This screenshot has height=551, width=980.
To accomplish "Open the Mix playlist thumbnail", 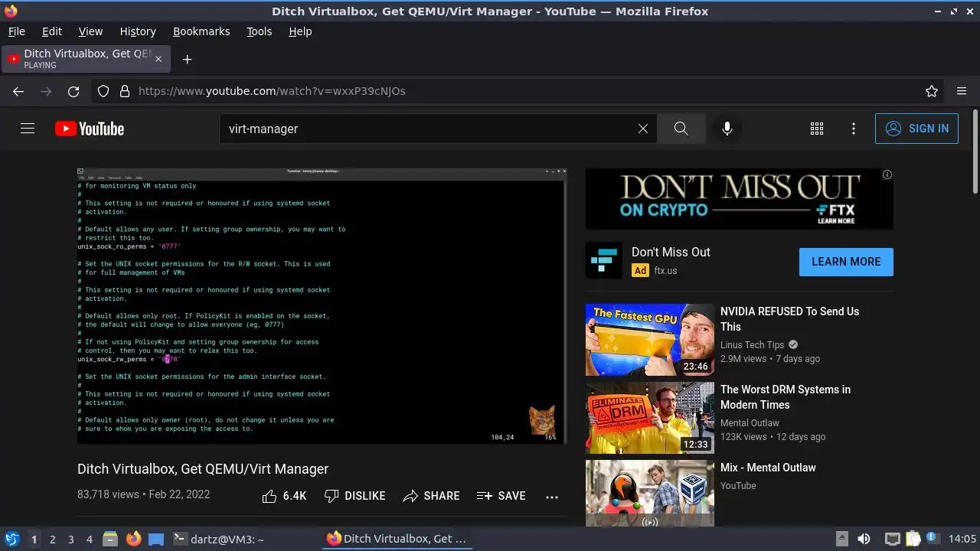I will point(650,494).
